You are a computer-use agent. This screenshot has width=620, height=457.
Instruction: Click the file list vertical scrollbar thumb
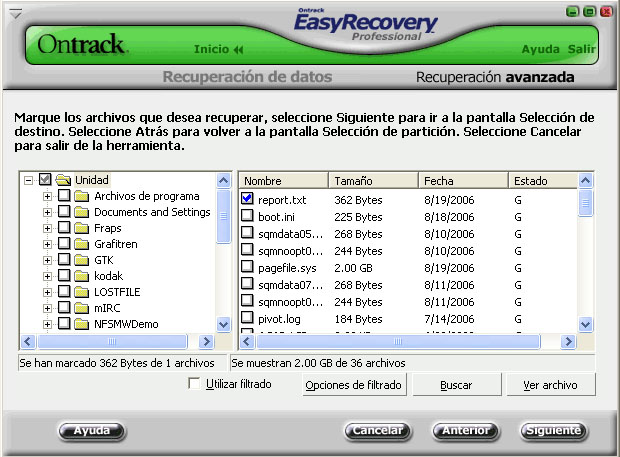[585, 203]
